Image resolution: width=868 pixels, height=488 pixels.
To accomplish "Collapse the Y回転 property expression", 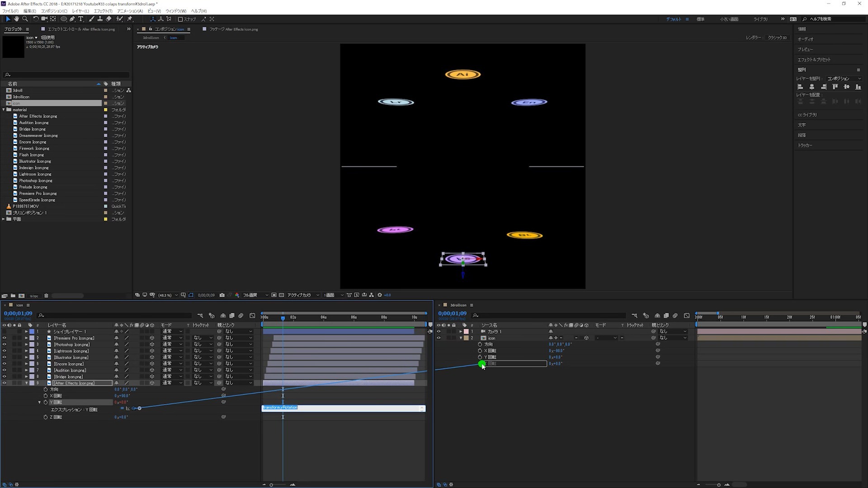I will [39, 402].
